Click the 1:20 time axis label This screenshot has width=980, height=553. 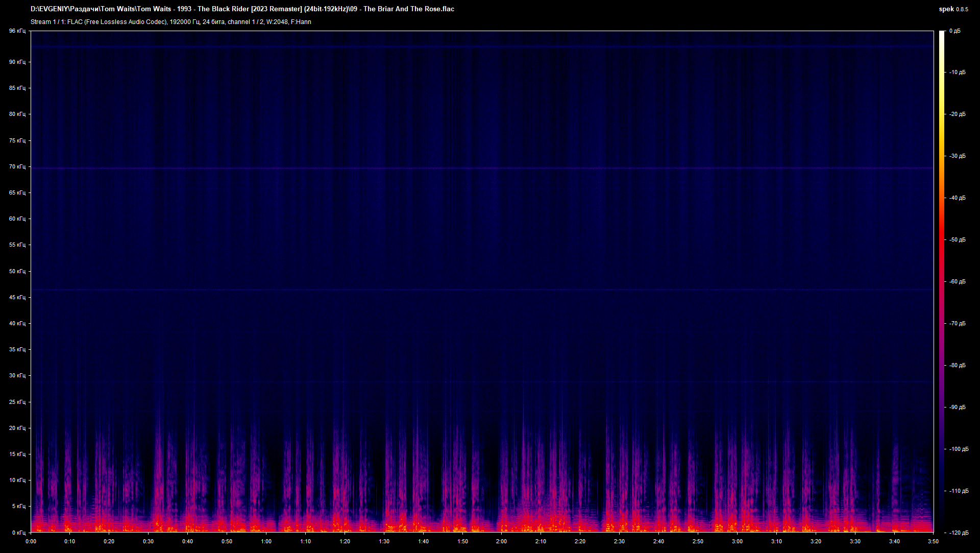coord(345,542)
